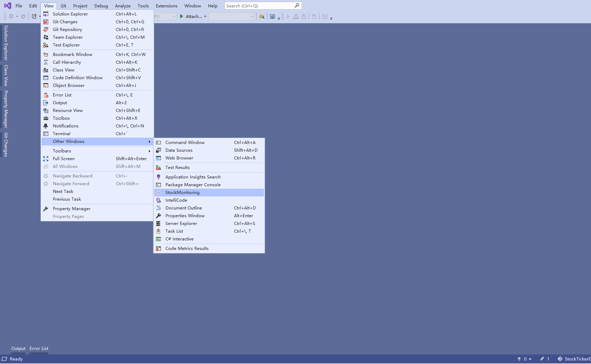Click the Visual Studio logo icon
Viewport: 591px width, 364px height.
[7, 6]
